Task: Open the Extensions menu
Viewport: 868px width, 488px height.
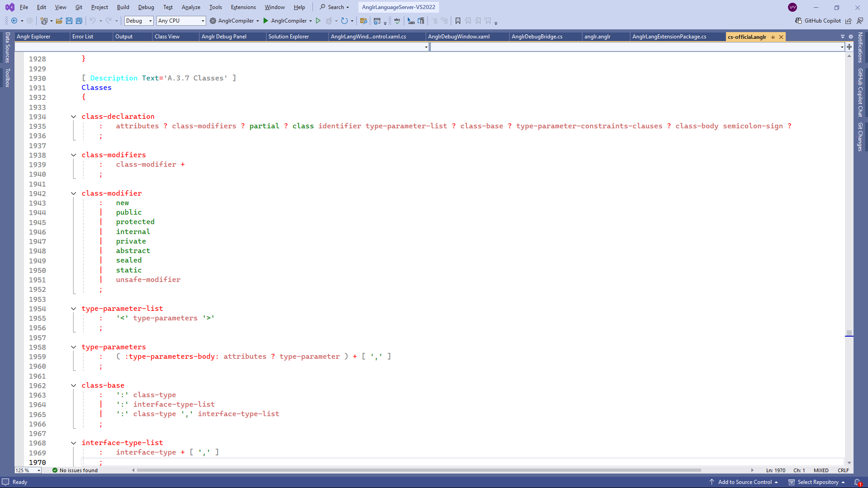Action: click(x=243, y=7)
